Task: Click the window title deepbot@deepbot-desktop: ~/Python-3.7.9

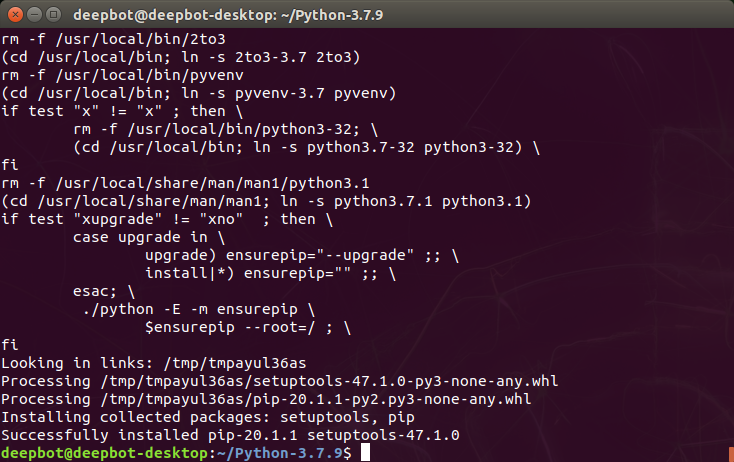Action: click(x=228, y=15)
